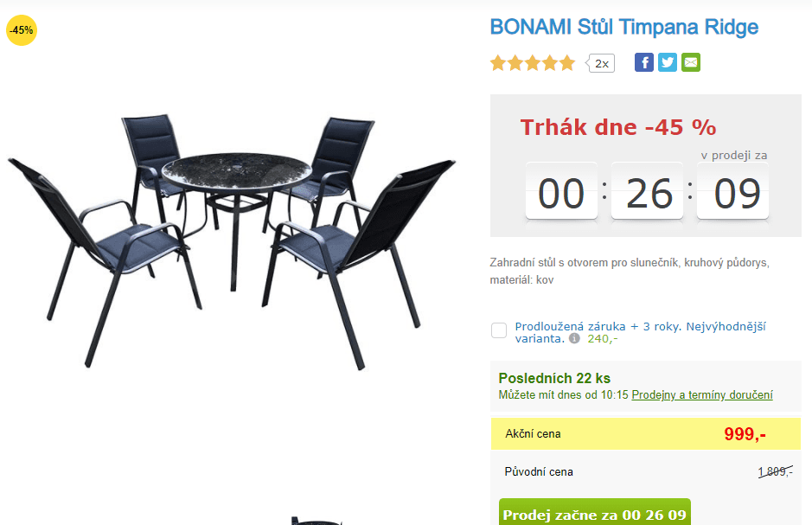
Task: Click the crossed-out original price 1 809,-
Action: (x=775, y=471)
